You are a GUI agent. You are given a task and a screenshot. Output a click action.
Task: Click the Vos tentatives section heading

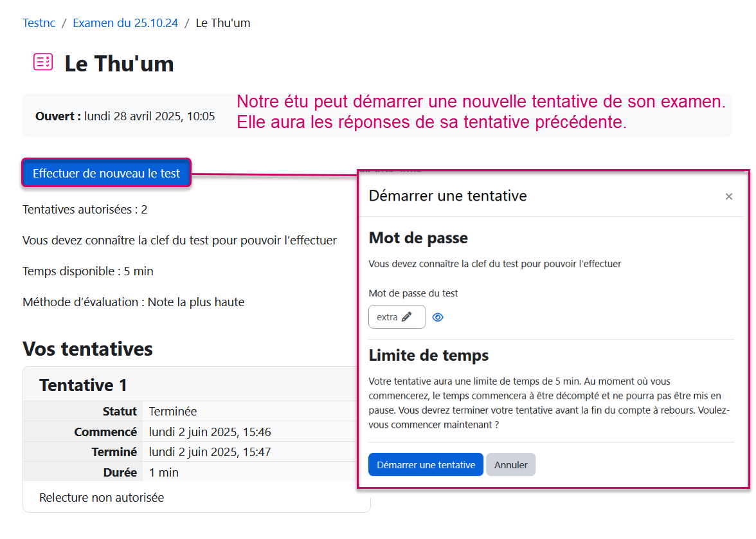tap(87, 349)
